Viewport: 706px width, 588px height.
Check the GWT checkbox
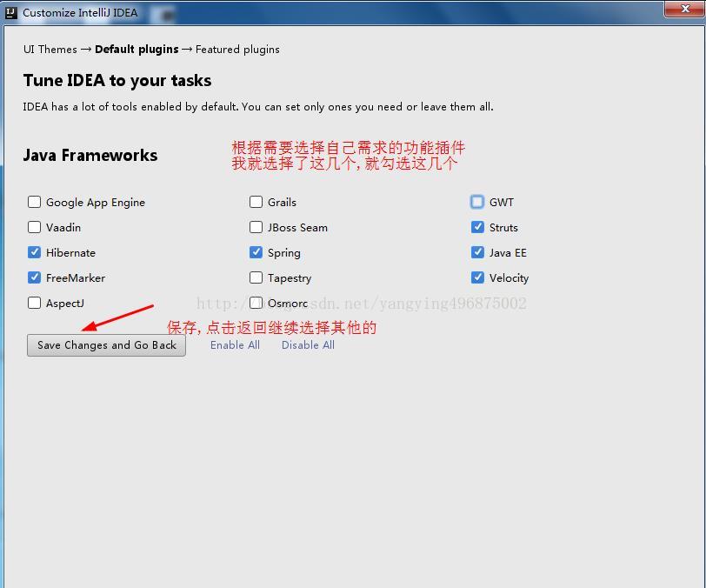click(477, 202)
